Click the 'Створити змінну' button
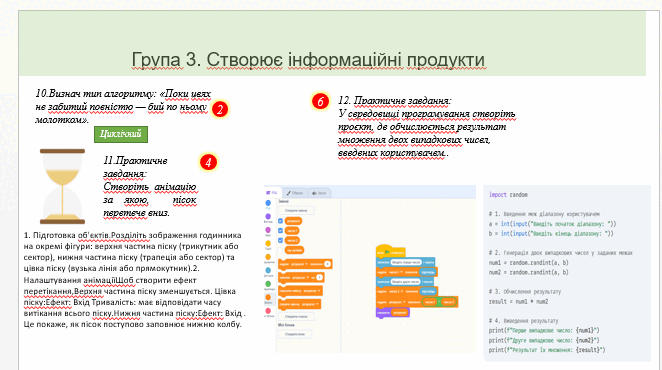 296,210
